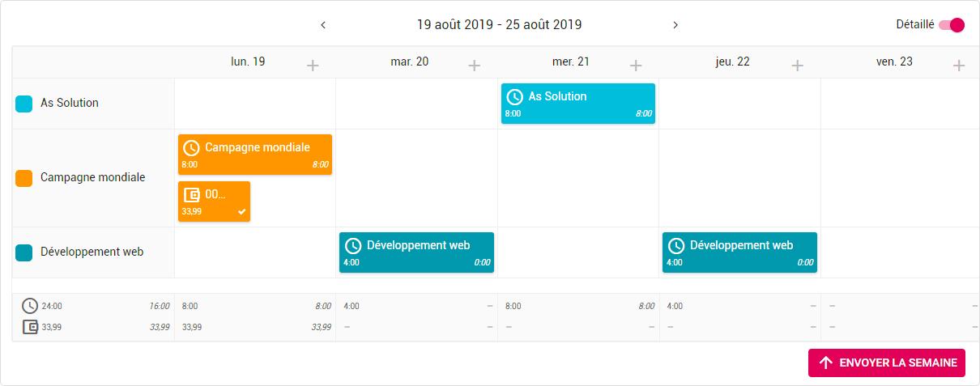
Task: Toggle the Détaillé switch off
Action: [x=952, y=25]
